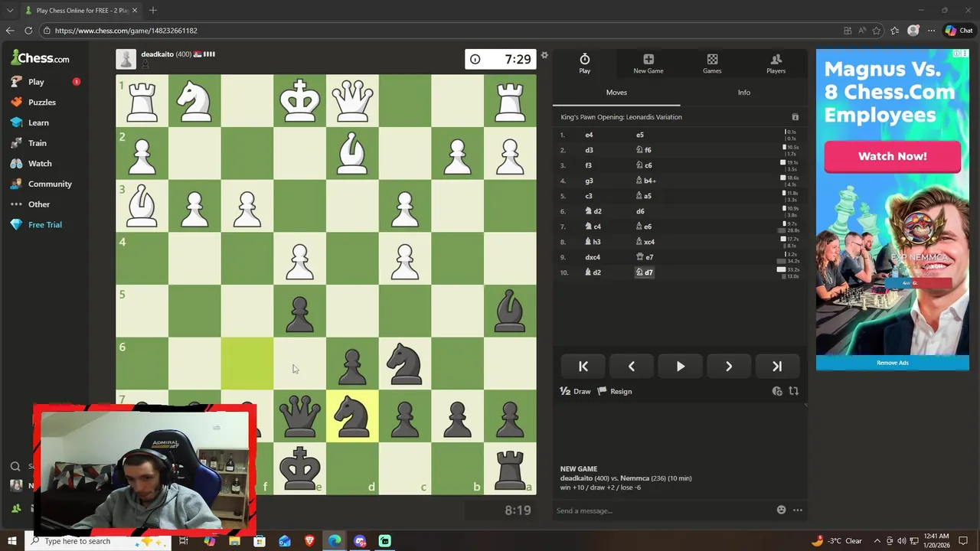Select move 1 e4 in move list
The width and height of the screenshot is (980, 551).
589,135
